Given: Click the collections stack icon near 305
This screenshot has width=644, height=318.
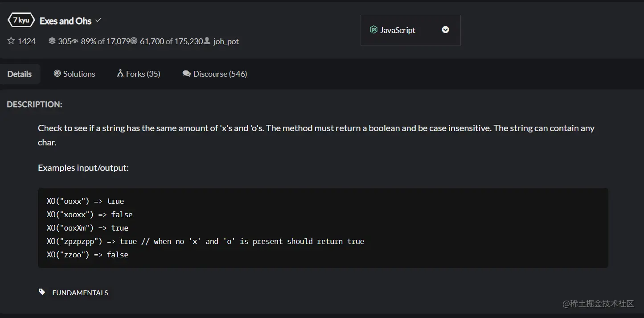Looking at the screenshot, I should pos(52,41).
